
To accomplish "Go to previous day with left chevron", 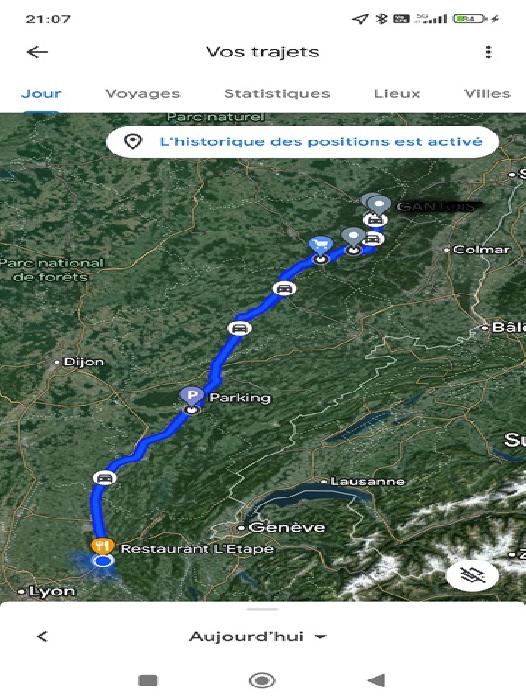I will coord(42,636).
